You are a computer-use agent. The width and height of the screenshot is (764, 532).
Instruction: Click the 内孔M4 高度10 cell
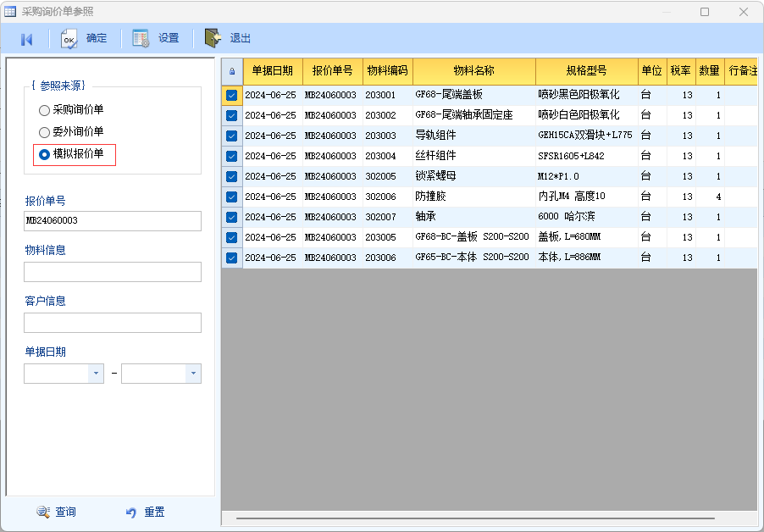(x=587, y=197)
